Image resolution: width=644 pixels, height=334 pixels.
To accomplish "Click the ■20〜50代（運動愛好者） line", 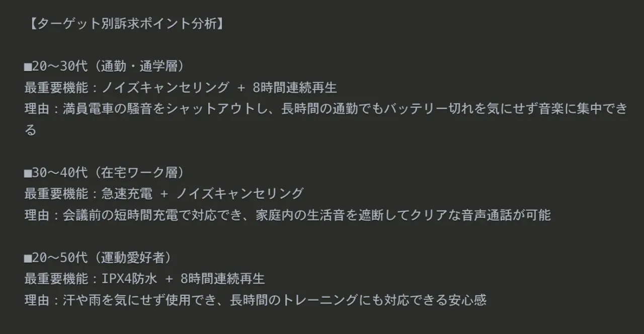I will pyautogui.click(x=99, y=258).
